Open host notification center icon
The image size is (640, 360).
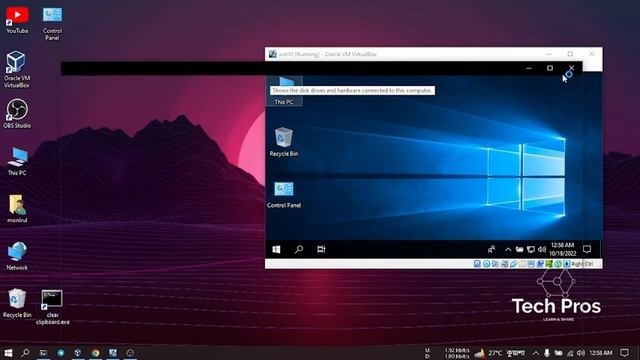click(624, 353)
